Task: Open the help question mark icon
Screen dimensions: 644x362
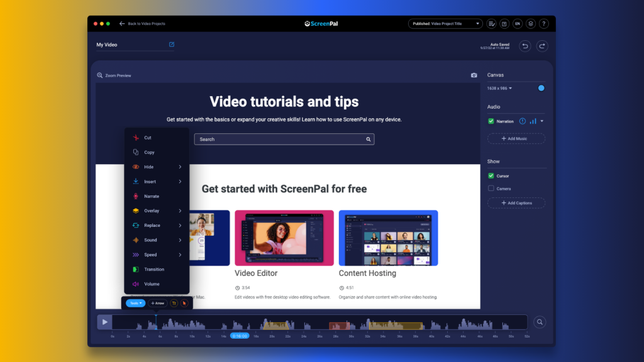Action: 544,24
